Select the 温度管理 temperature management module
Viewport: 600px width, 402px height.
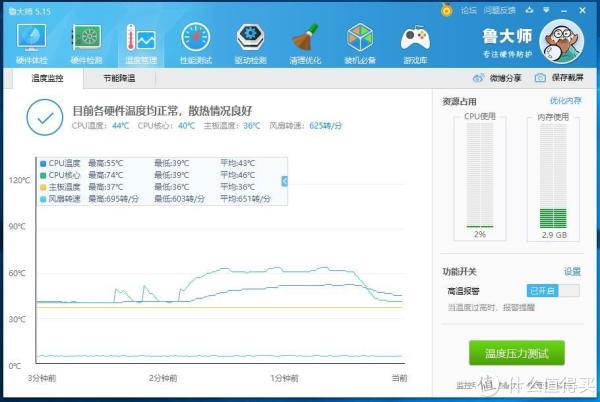(141, 44)
